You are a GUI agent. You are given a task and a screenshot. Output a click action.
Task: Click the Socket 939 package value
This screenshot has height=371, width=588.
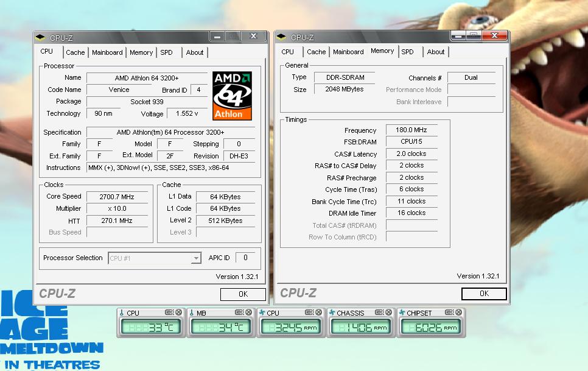coord(147,102)
